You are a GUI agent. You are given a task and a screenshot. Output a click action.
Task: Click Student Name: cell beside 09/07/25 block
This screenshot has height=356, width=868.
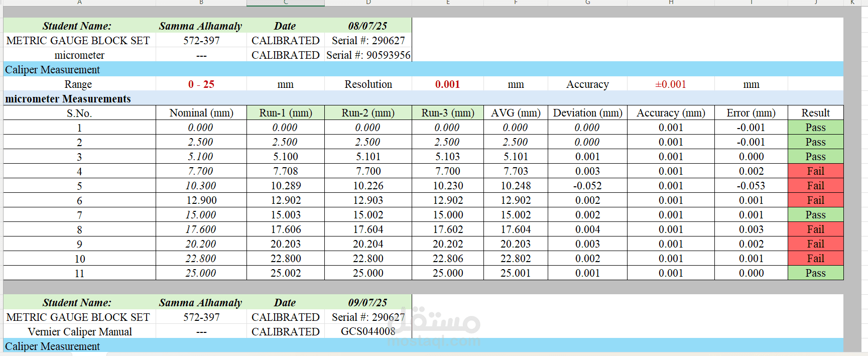click(x=79, y=302)
